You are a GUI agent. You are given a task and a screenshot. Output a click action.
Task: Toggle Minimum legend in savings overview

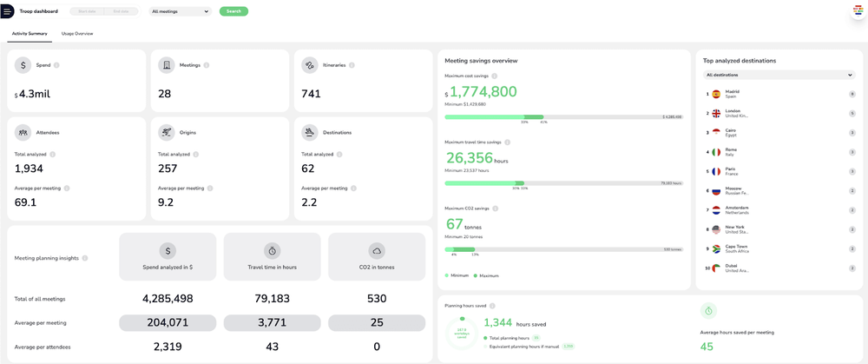point(458,275)
